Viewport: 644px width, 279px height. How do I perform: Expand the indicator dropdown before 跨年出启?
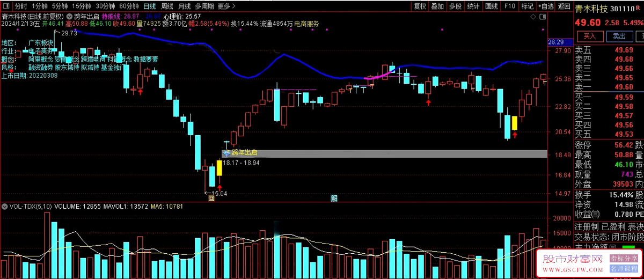tap(69, 16)
